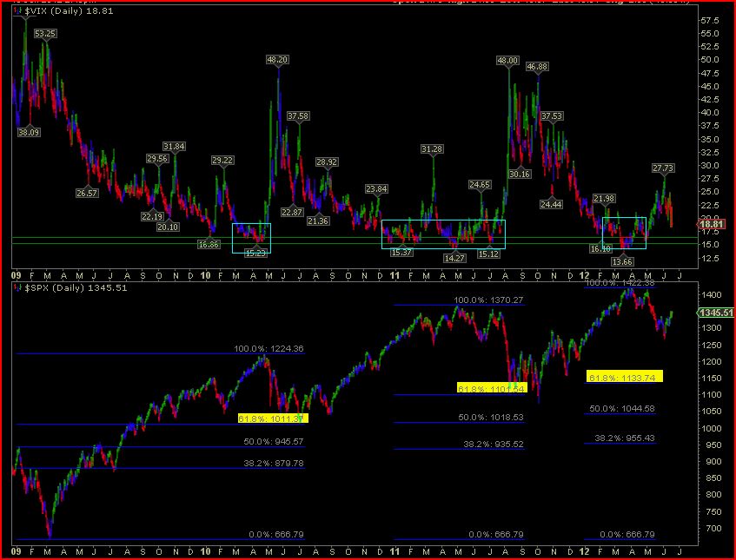Image resolution: width=736 pixels, height=560 pixels.
Task: Click the 37.58 VIX high label
Action: tap(298, 115)
